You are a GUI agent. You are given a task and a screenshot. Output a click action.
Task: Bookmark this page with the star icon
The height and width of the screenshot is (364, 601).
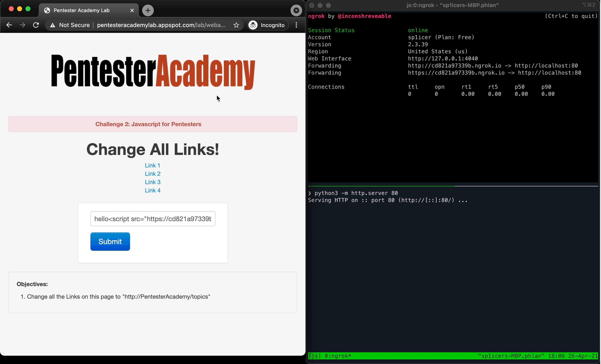click(236, 25)
